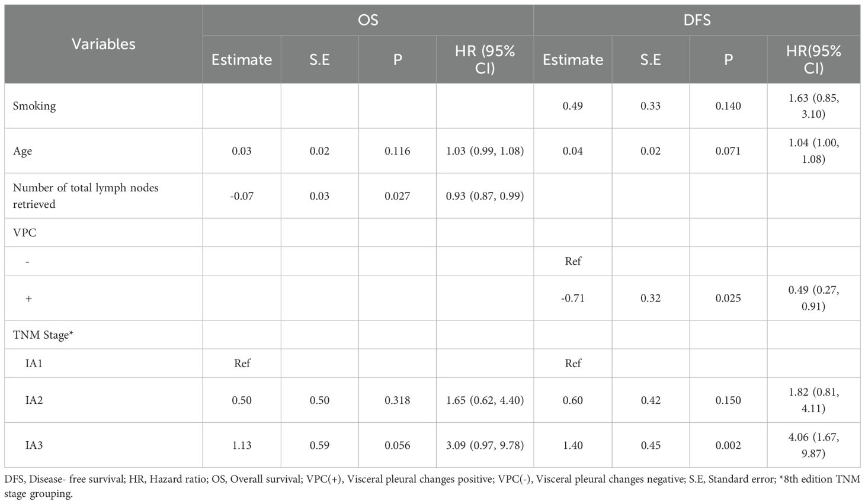Click the 0.027 P value cell

397,195
